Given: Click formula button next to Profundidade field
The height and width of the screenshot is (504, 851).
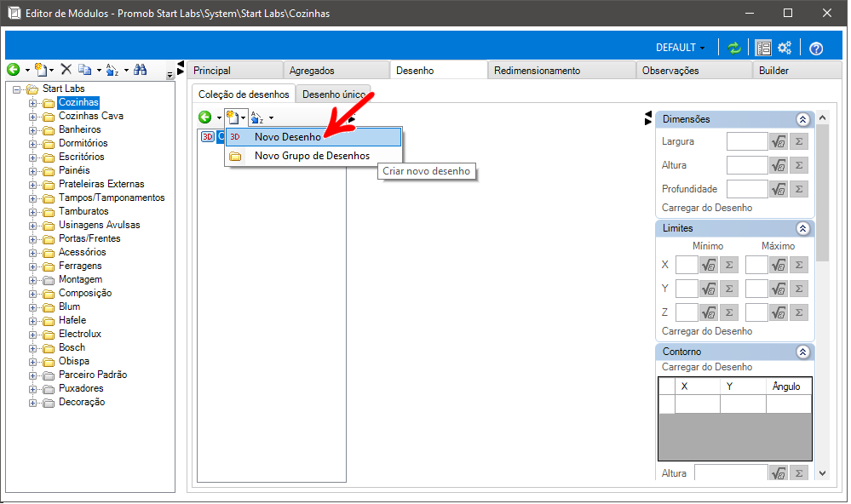Looking at the screenshot, I should tap(779, 189).
